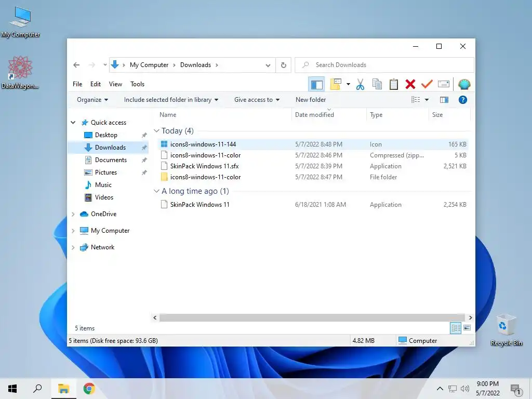Open the Tools menu
Viewport: 532px width, 399px height.
tap(137, 84)
